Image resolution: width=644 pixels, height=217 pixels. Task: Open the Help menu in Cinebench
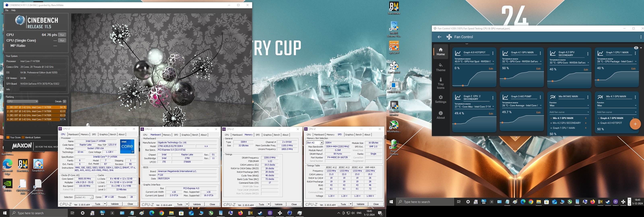pos(13,10)
